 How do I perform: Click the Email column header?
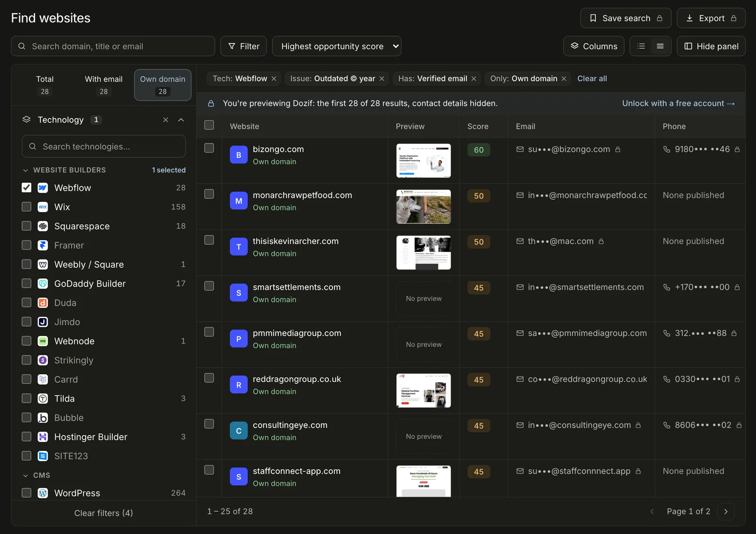click(x=525, y=127)
